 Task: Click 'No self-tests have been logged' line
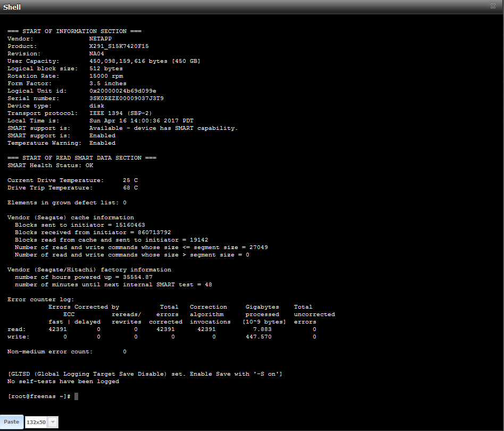[63, 382]
